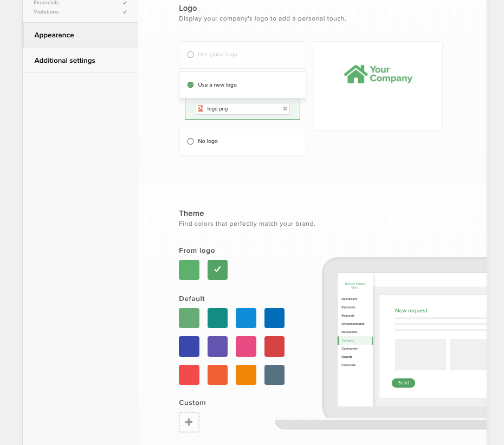Select the 'Use global logo' option
The height and width of the screenshot is (445, 504).
point(190,55)
